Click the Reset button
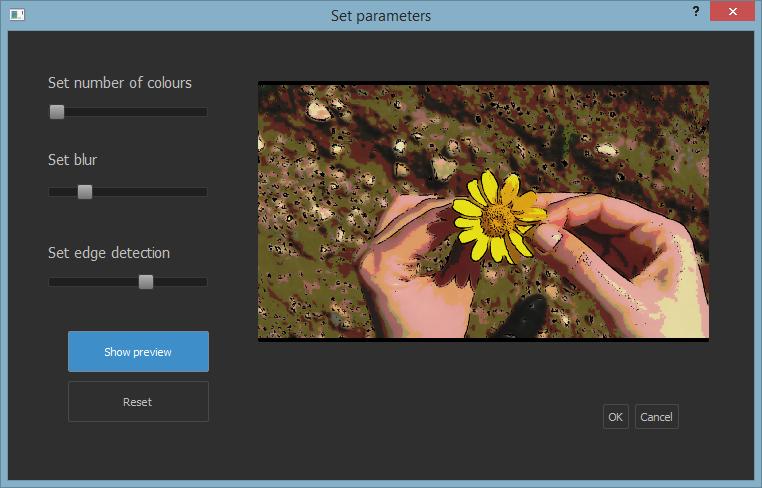 click(x=139, y=401)
